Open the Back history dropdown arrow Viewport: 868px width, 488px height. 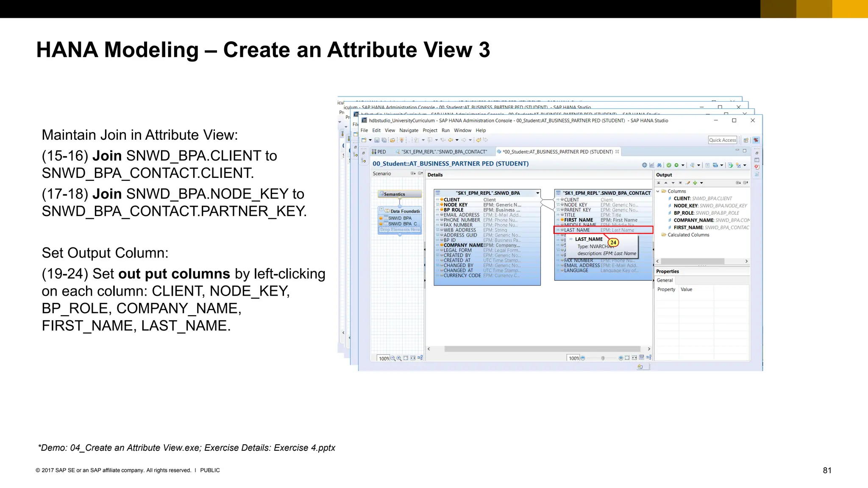coord(457,140)
